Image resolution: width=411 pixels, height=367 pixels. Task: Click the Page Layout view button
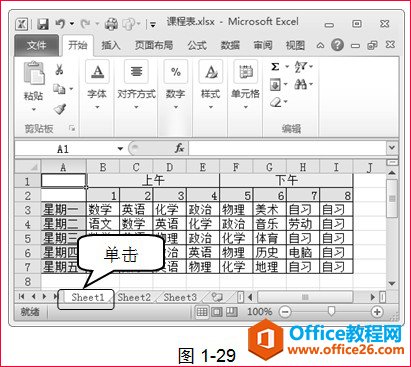217,312
